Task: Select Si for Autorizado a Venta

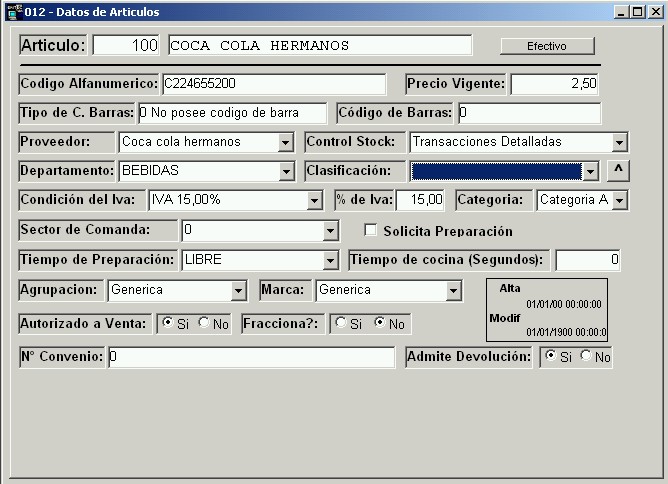Action: 168,323
